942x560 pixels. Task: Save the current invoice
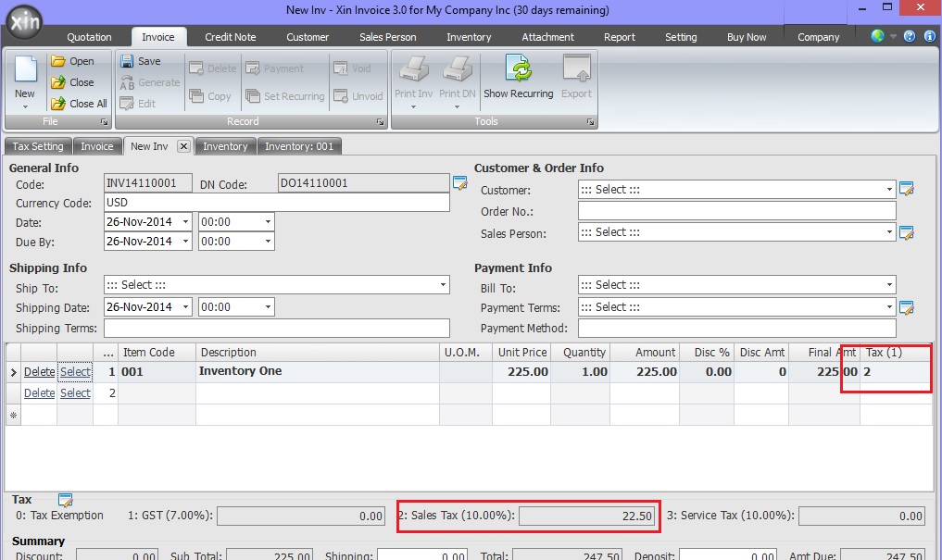pyautogui.click(x=141, y=61)
